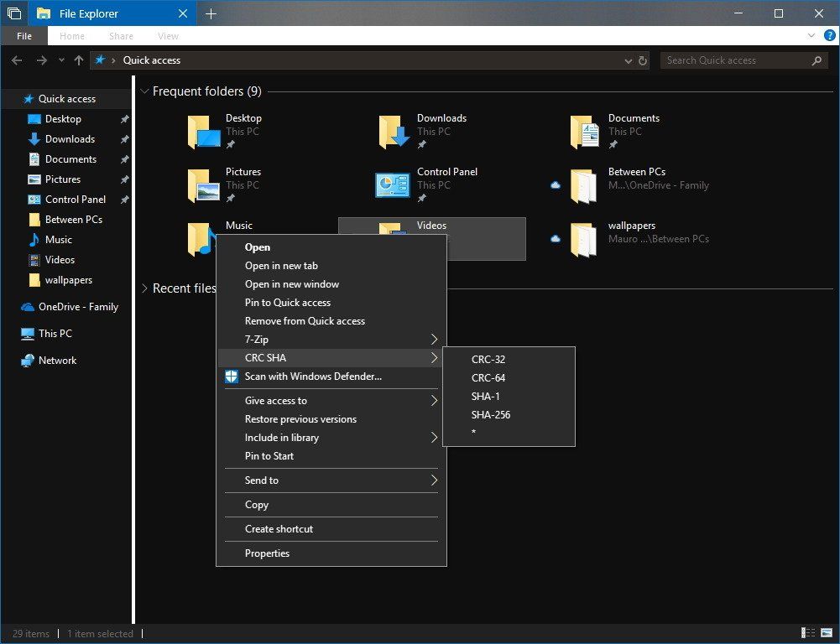Toggle details view in status bar
The width and height of the screenshot is (840, 644).
808,633
